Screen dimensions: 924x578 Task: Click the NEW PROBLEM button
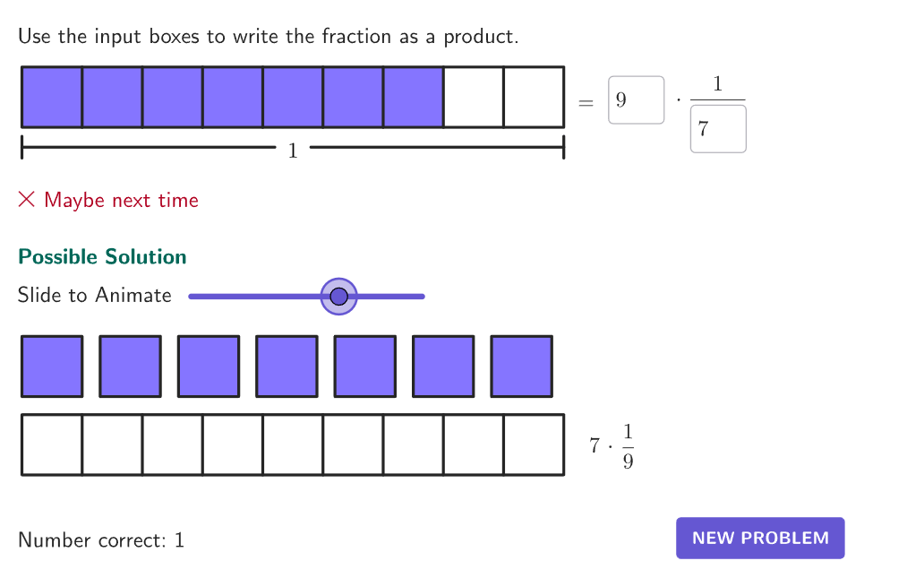760,538
